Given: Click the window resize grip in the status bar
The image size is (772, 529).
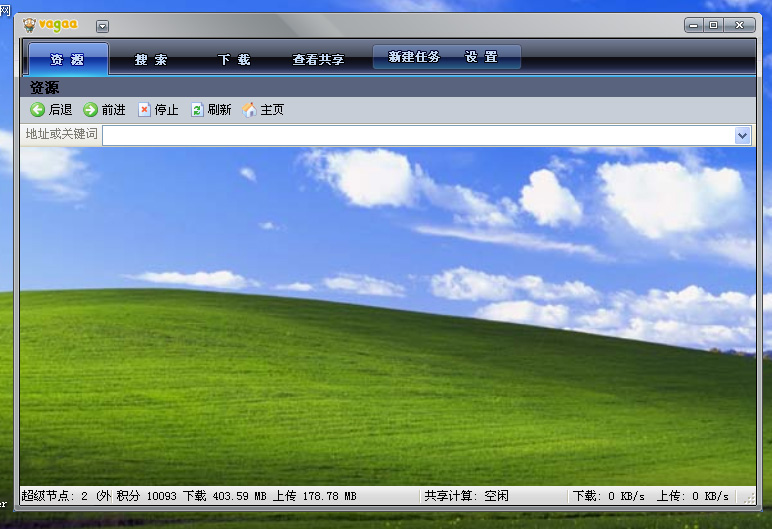Looking at the screenshot, I should click(749, 498).
